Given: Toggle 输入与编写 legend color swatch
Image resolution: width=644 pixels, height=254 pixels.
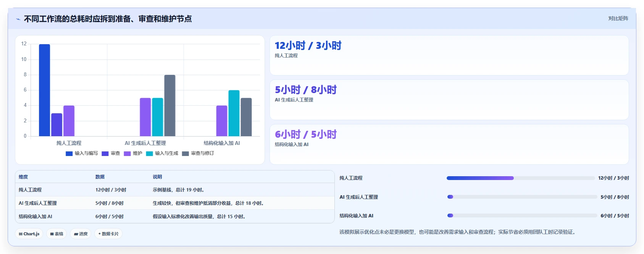Looking at the screenshot, I should click(69, 154).
